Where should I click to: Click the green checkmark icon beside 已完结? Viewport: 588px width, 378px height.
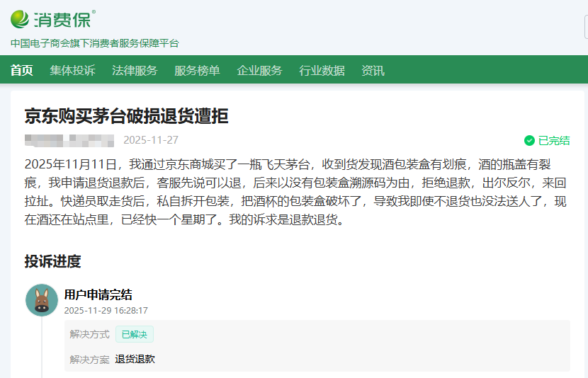click(x=529, y=140)
